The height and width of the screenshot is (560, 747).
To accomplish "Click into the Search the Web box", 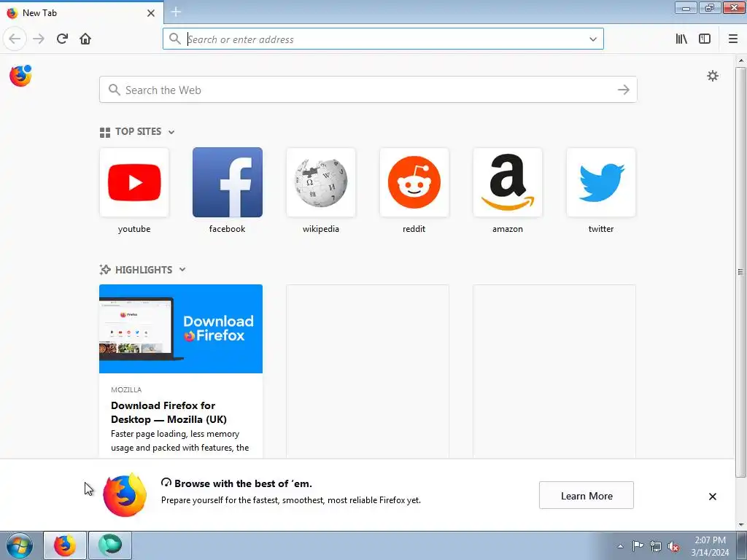I will (368, 90).
